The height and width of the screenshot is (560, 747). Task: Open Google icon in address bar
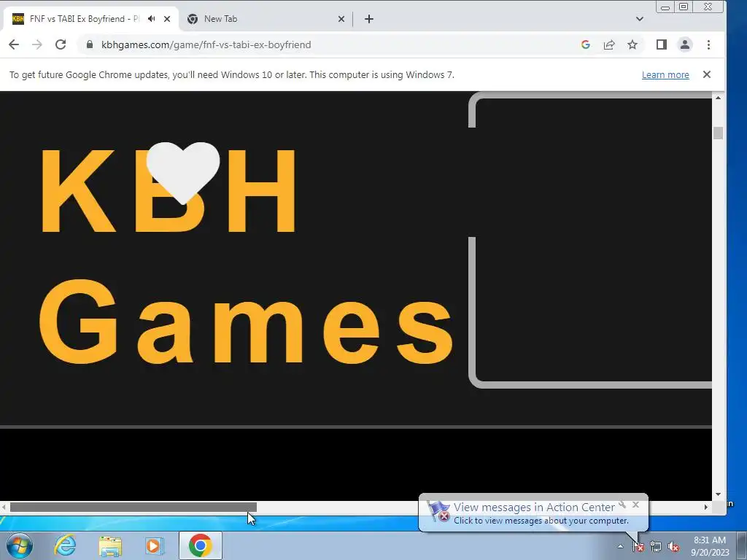[x=586, y=44]
